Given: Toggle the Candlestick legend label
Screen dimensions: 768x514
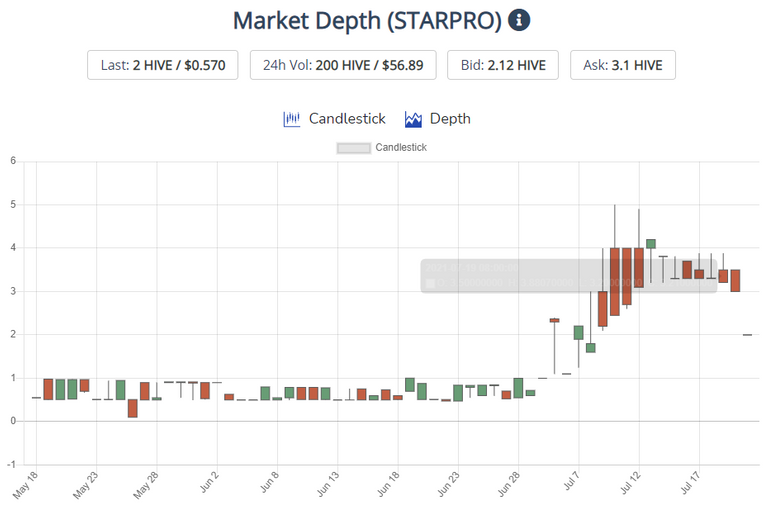Looking at the screenshot, I should 401,147.
